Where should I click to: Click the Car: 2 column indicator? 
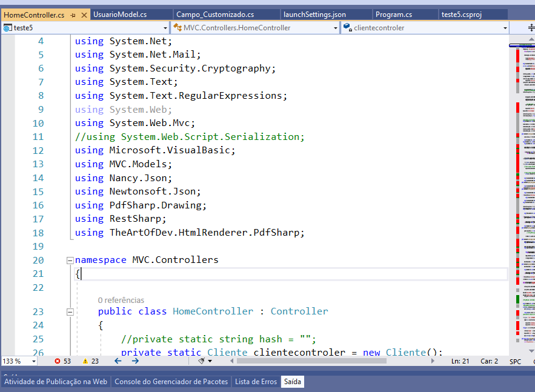coord(490,361)
